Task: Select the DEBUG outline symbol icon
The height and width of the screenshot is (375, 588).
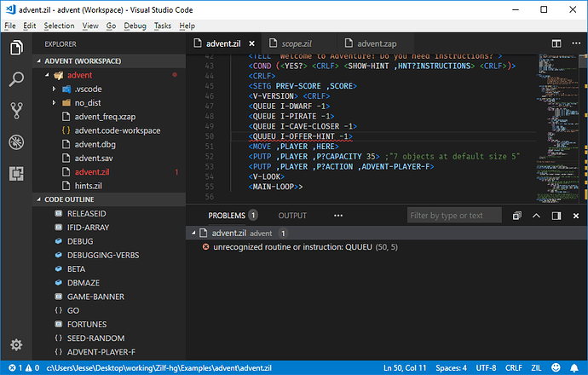Action: click(x=58, y=241)
